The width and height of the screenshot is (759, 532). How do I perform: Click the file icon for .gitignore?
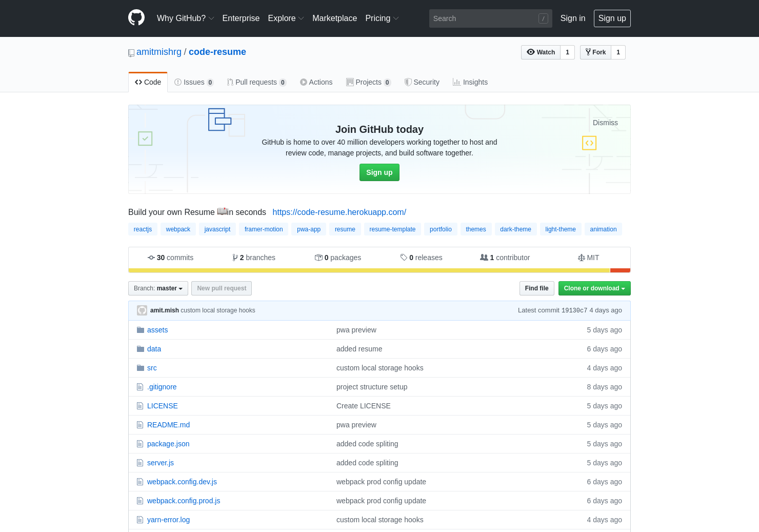pos(140,387)
